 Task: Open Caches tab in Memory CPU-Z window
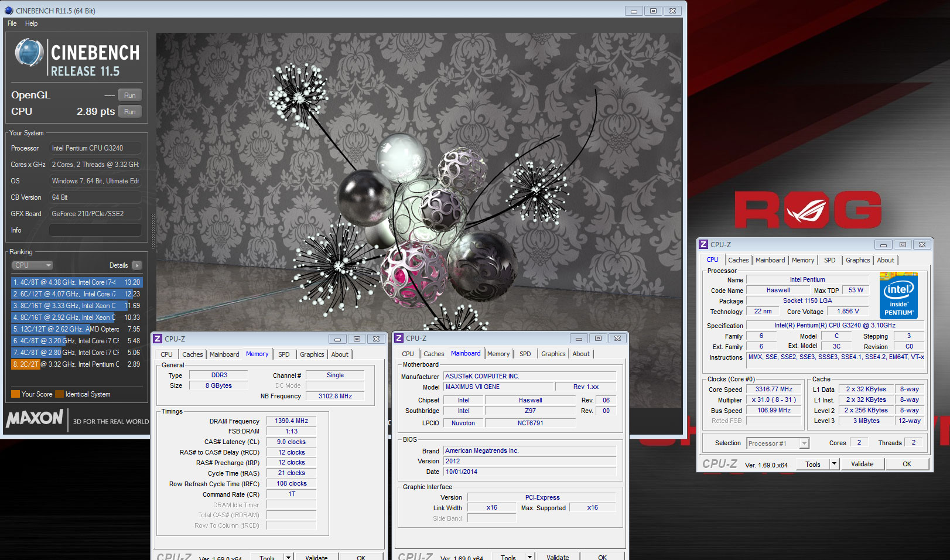(193, 354)
